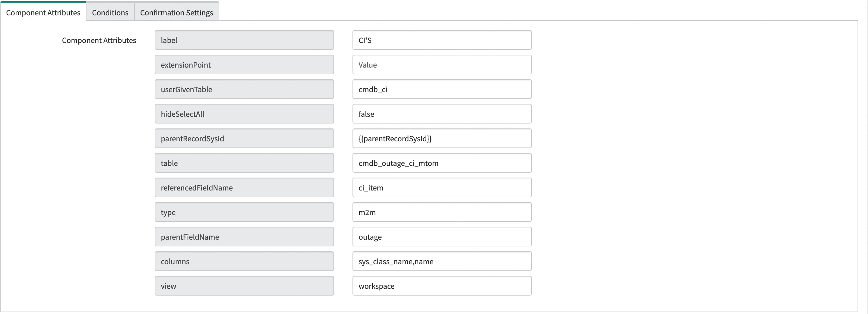Edit the false value beside hideSelectAll
Screen dimensions: 868x314
tap(442, 113)
